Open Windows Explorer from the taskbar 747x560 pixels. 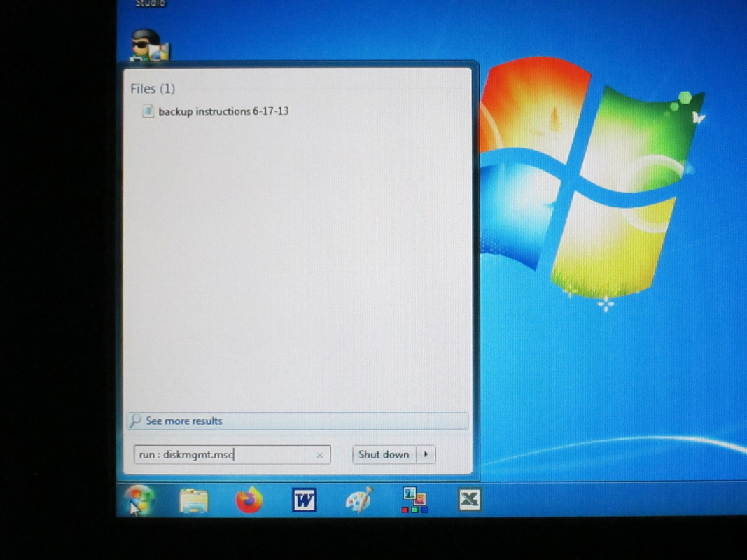coord(193,500)
